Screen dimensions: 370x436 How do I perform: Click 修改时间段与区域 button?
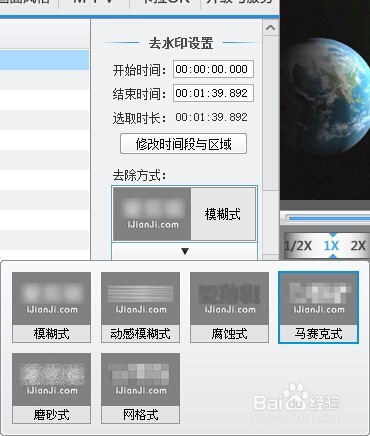(x=183, y=144)
